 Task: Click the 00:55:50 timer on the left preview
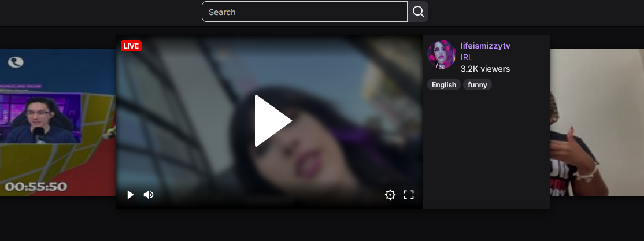(x=36, y=187)
